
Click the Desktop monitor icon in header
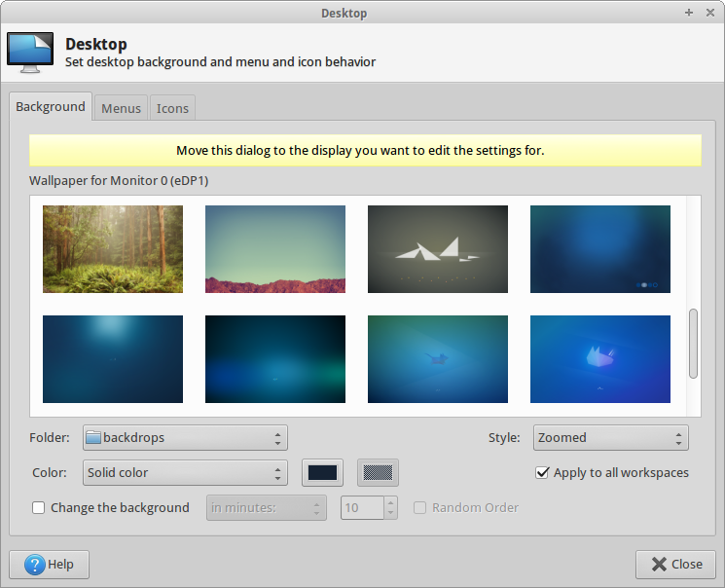click(30, 54)
